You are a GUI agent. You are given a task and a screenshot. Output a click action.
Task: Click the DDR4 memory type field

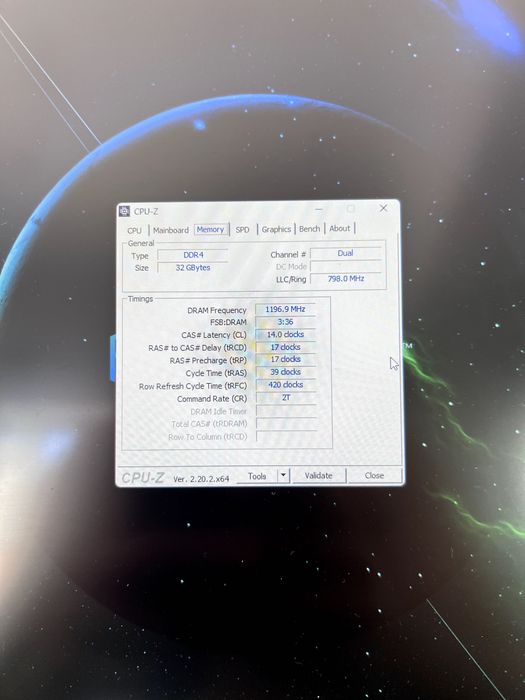click(x=193, y=255)
